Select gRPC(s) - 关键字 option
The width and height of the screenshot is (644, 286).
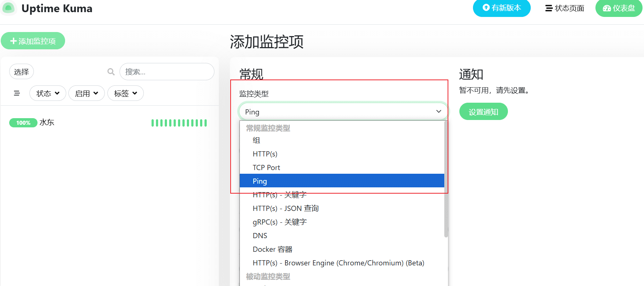pos(342,222)
